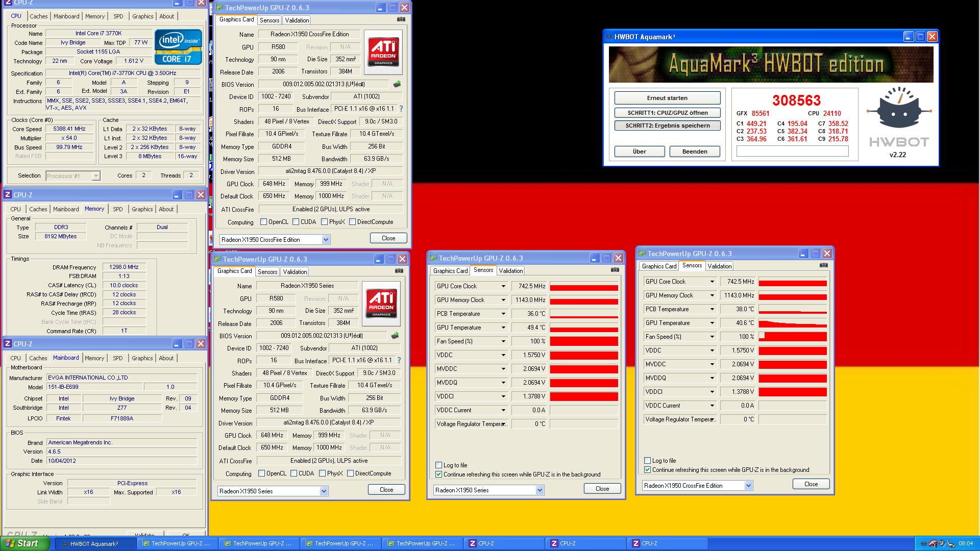Click Erneut starten button in Aquamark
The width and height of the screenshot is (980, 551).
(667, 98)
